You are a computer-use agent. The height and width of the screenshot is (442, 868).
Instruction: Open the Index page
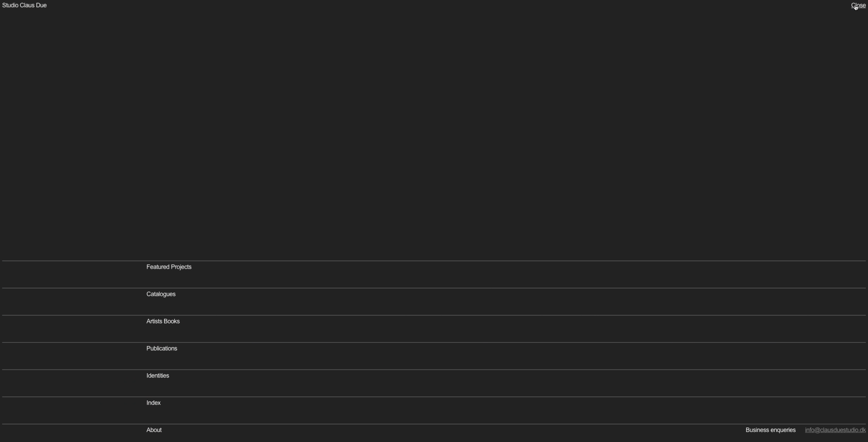(153, 403)
